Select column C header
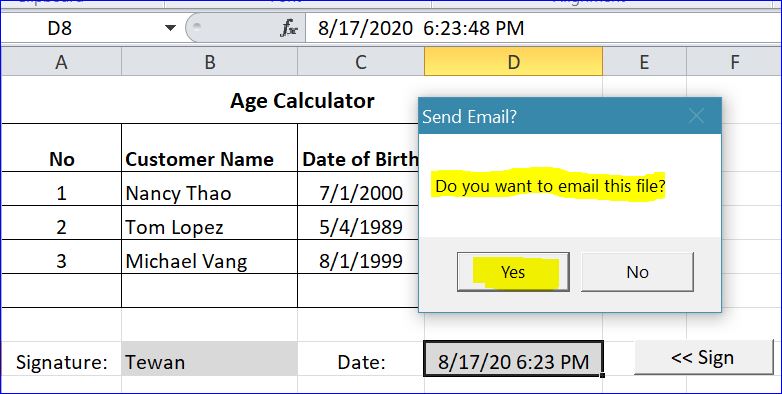The height and width of the screenshot is (394, 782). pyautogui.click(x=361, y=62)
